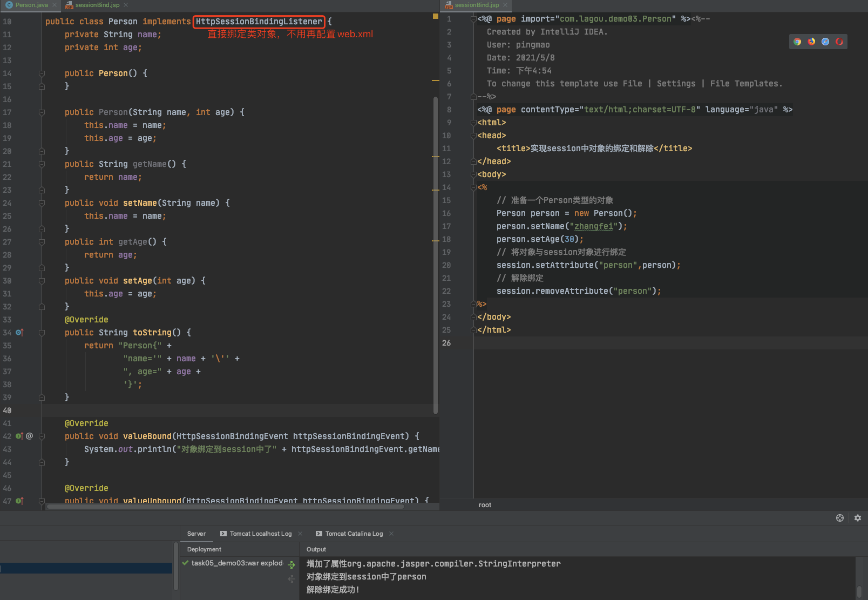
Task: Click the HttpSessionBindingListener interface name
Action: pos(259,22)
